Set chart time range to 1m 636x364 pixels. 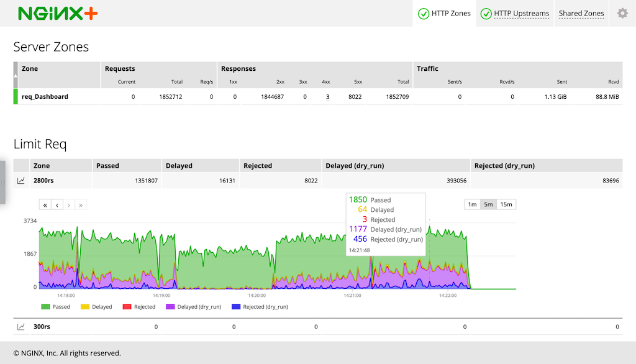tap(472, 204)
